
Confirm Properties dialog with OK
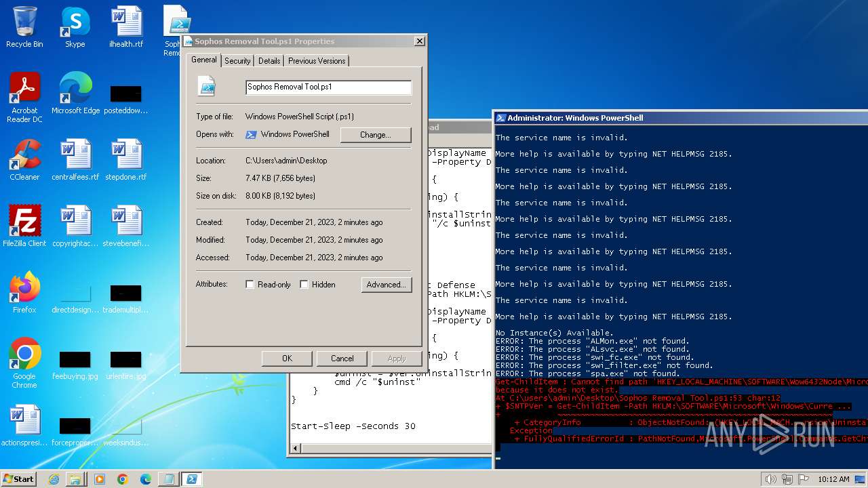(288, 359)
